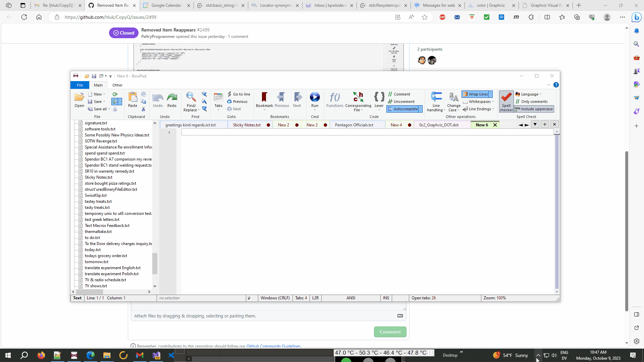Viewport: 644px width, 362px height.
Task: Click the Paste clipboard icon
Action: click(x=133, y=97)
